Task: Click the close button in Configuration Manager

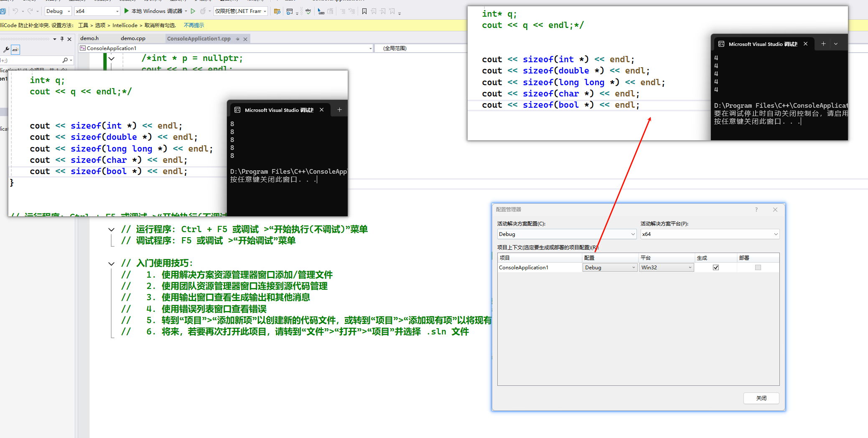Action: pos(761,398)
